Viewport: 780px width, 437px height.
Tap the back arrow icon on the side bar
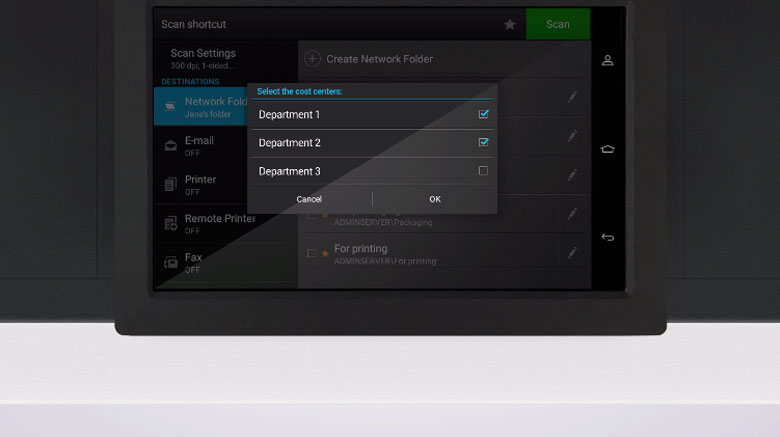[607, 237]
